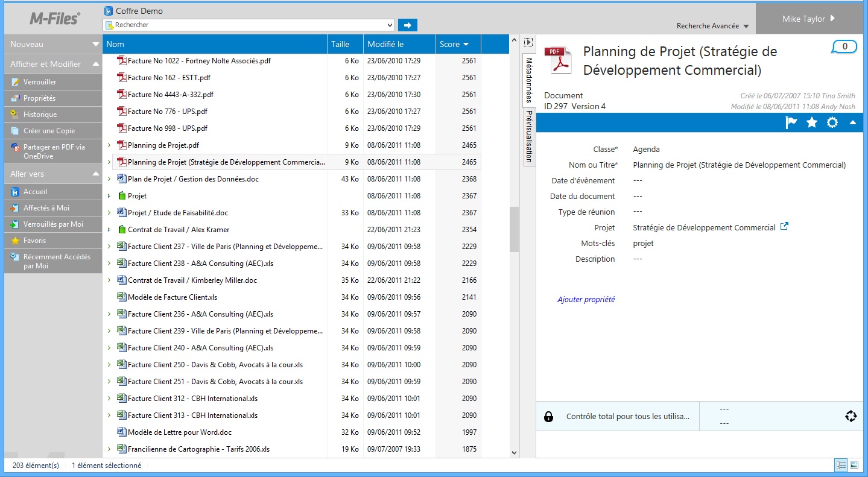Viewport: 868px width, 477px height.
Task: Open the gear settings icon in metadata panel
Action: click(832, 122)
